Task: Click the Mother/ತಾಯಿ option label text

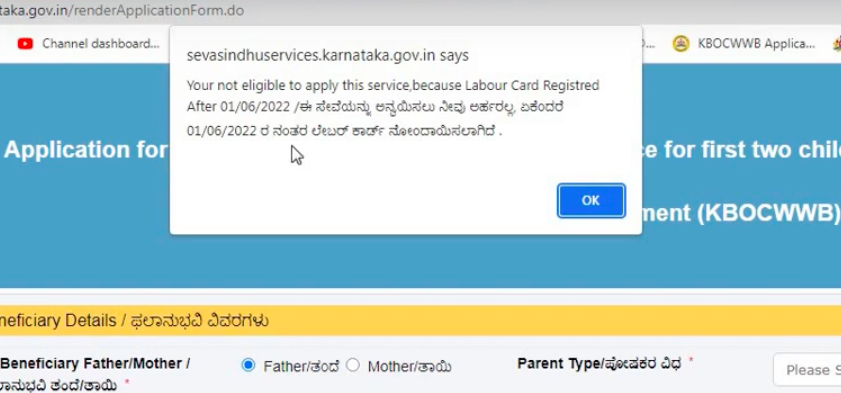Action: pyautogui.click(x=409, y=367)
